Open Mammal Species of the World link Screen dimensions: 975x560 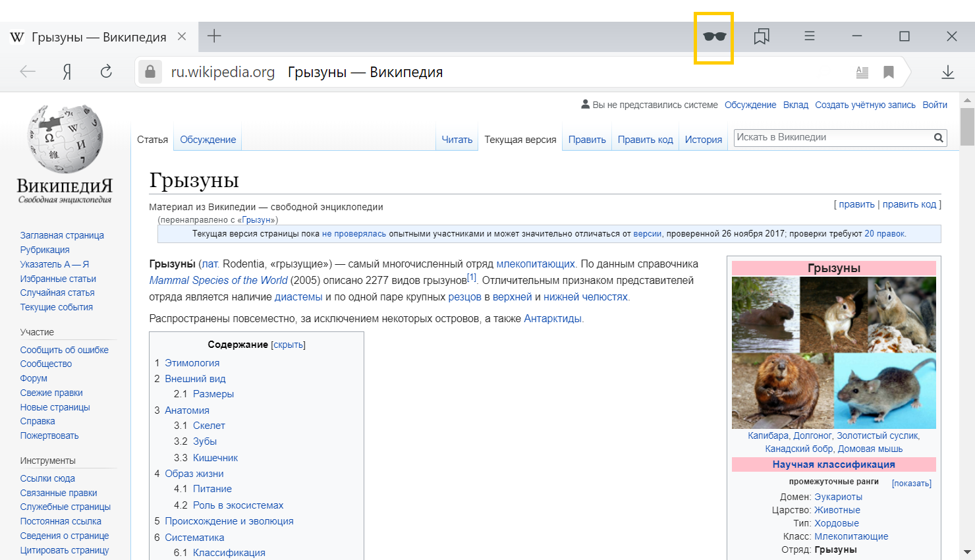coord(218,281)
